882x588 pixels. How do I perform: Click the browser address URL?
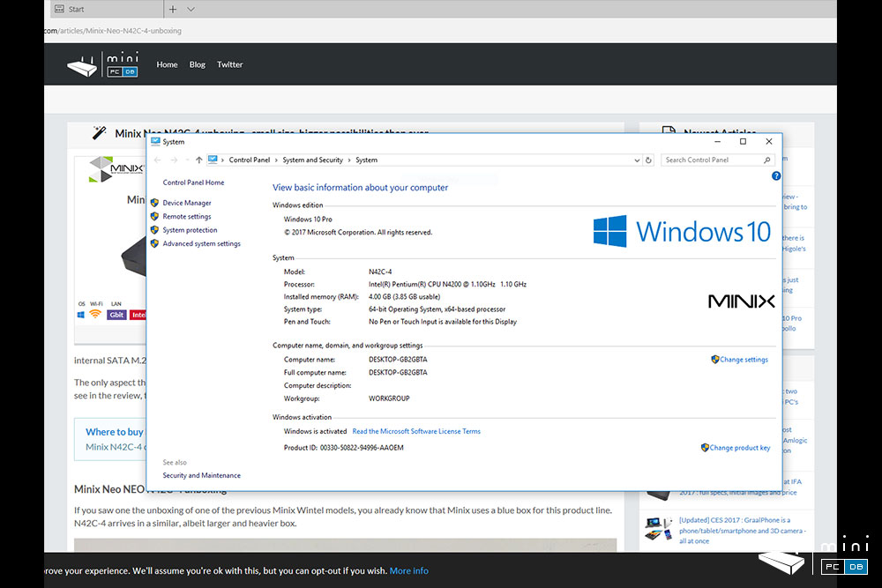click(113, 31)
